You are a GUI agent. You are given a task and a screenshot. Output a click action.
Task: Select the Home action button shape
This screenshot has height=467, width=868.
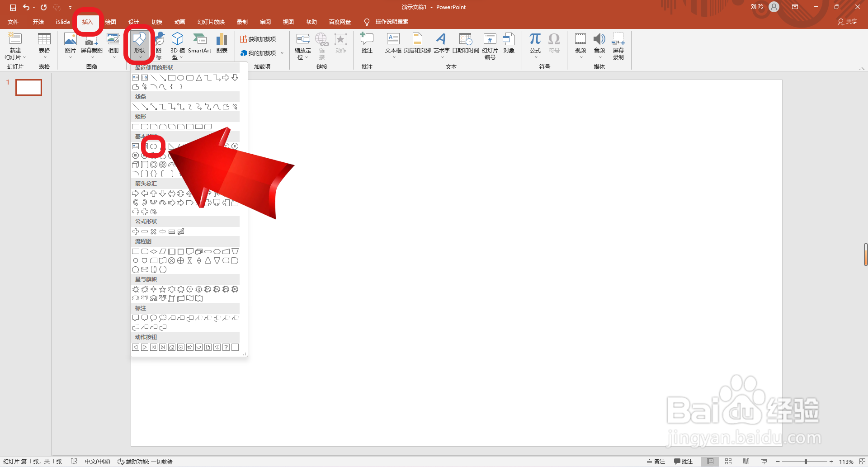point(172,347)
